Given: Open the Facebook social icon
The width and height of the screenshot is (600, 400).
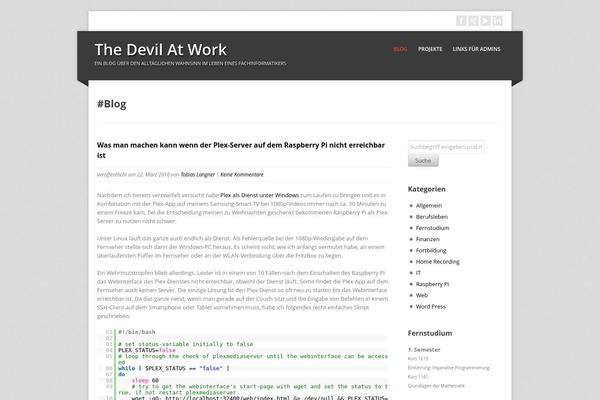Looking at the screenshot, I should pyautogui.click(x=461, y=21).
